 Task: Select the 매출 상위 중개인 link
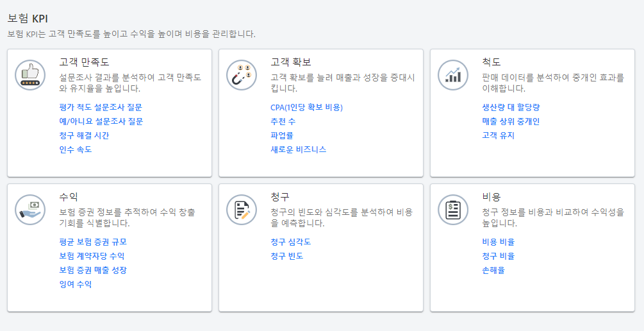pyautogui.click(x=511, y=121)
